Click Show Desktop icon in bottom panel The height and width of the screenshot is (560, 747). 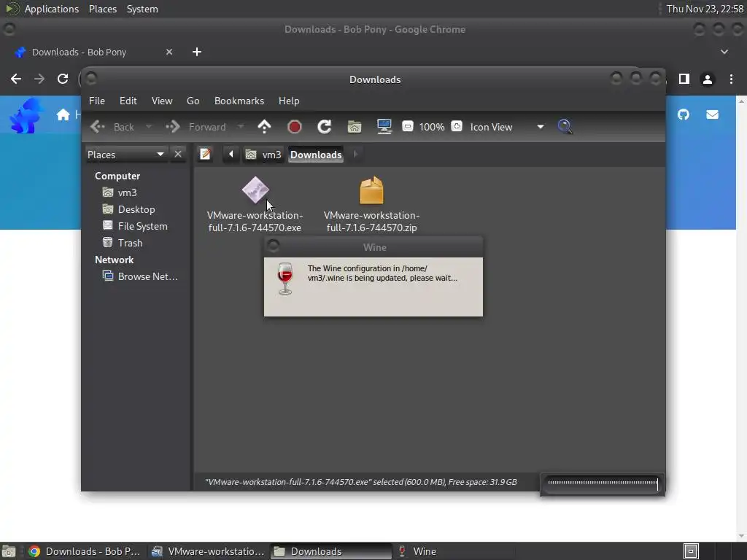tap(9, 551)
